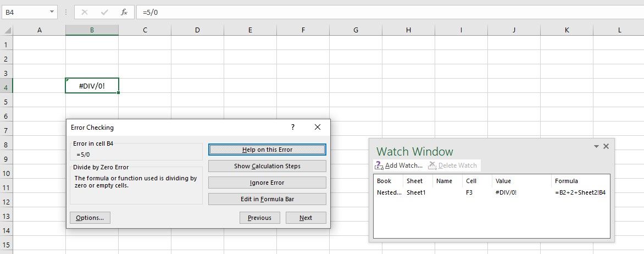Click the Add Watch icon in Watch Window
644x254 pixels.
click(x=379, y=165)
